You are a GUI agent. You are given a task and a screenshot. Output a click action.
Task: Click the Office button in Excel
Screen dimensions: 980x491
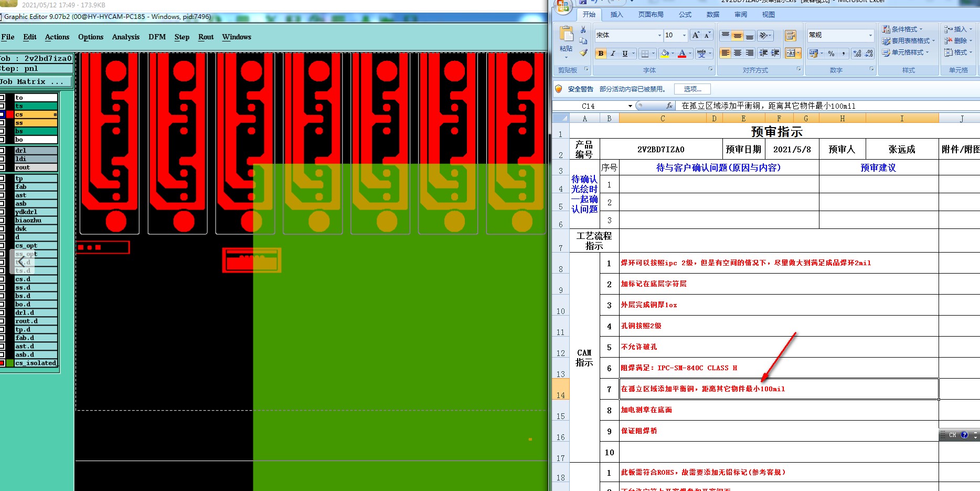pyautogui.click(x=563, y=6)
